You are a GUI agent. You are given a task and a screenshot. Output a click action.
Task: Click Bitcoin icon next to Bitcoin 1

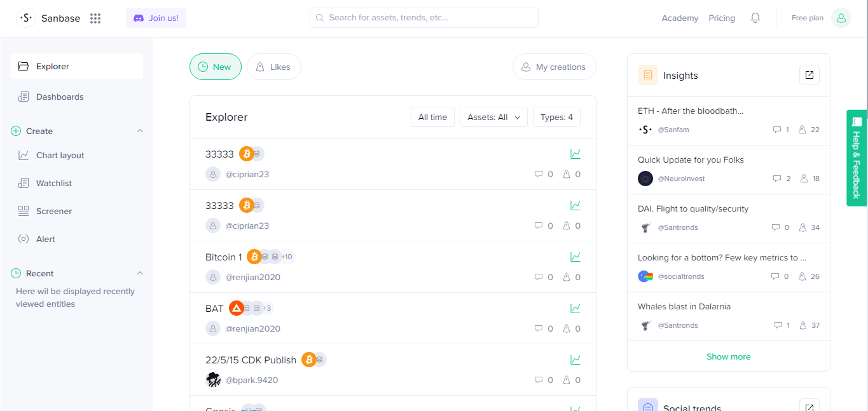point(254,257)
